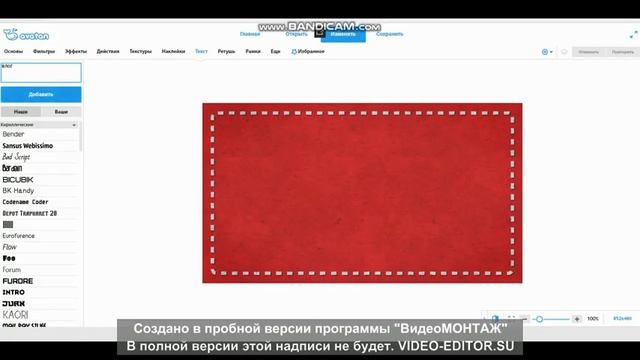This screenshot has width=640, height=360.
Task: Switch to the Ваши fonts tab
Action: (61, 111)
